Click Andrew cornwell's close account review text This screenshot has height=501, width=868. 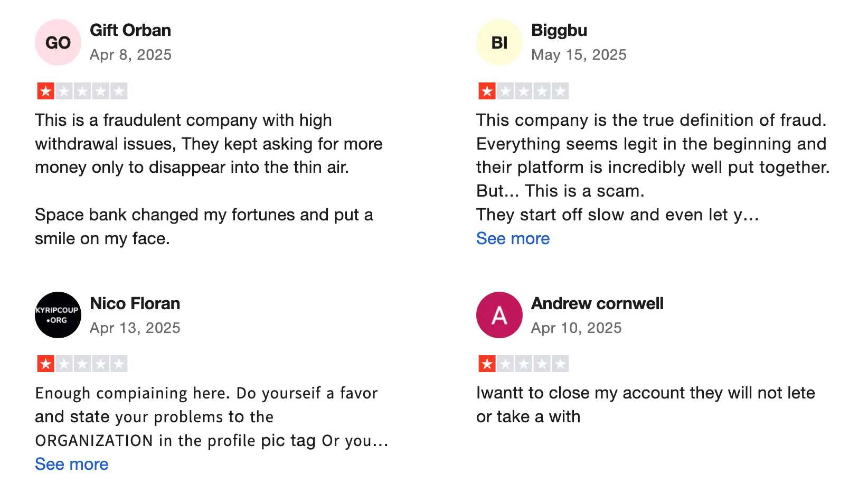click(x=645, y=404)
